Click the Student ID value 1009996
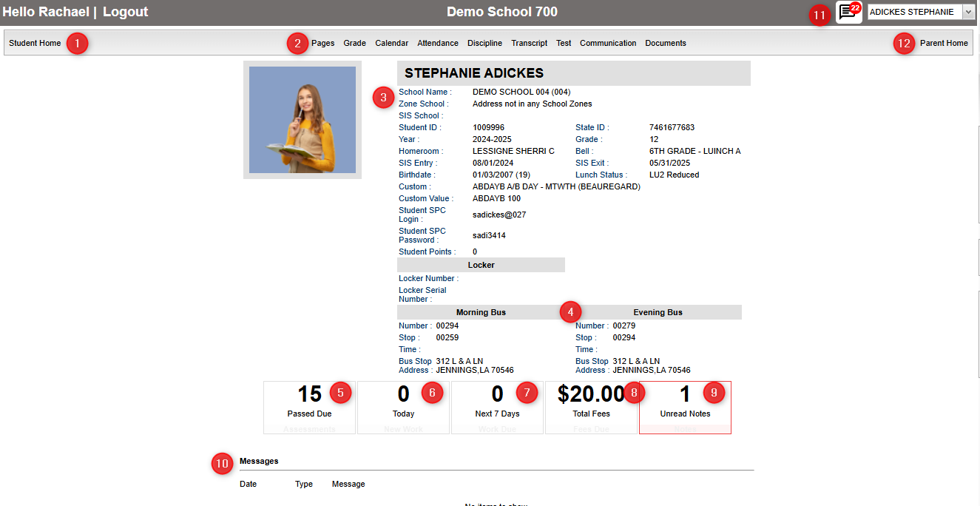The height and width of the screenshot is (506, 980). coord(488,127)
